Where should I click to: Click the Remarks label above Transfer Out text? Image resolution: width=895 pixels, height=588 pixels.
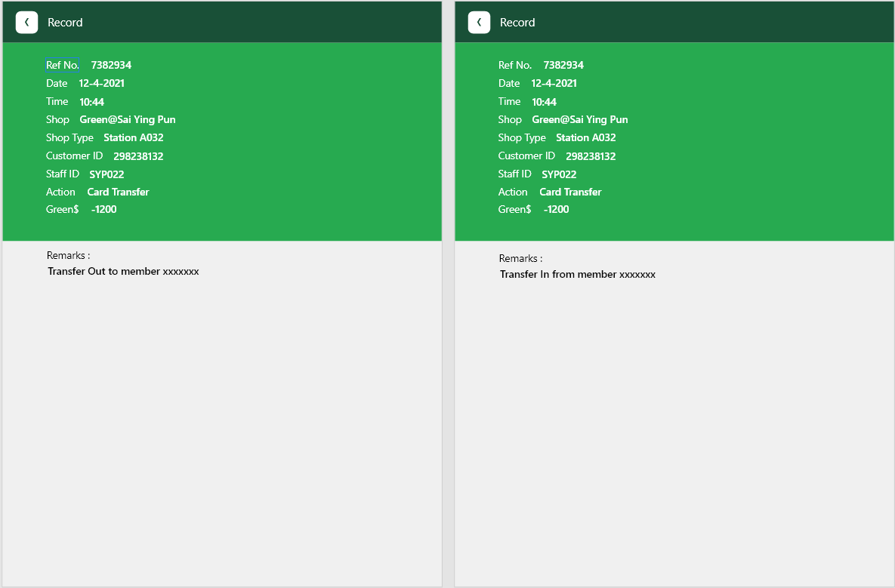[x=68, y=255]
